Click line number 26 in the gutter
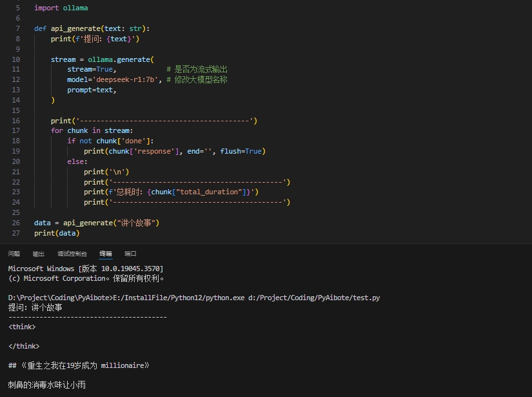The height and width of the screenshot is (397, 532). [x=16, y=223]
